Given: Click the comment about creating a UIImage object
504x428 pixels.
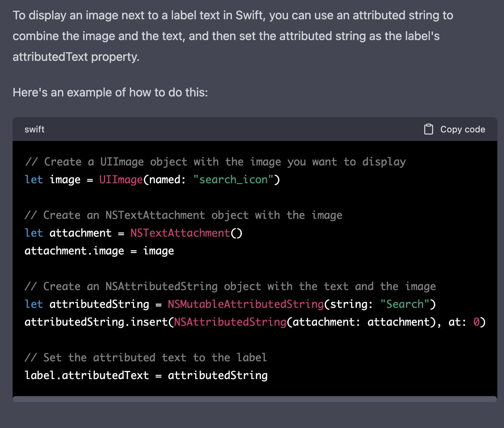Looking at the screenshot, I should [215, 162].
